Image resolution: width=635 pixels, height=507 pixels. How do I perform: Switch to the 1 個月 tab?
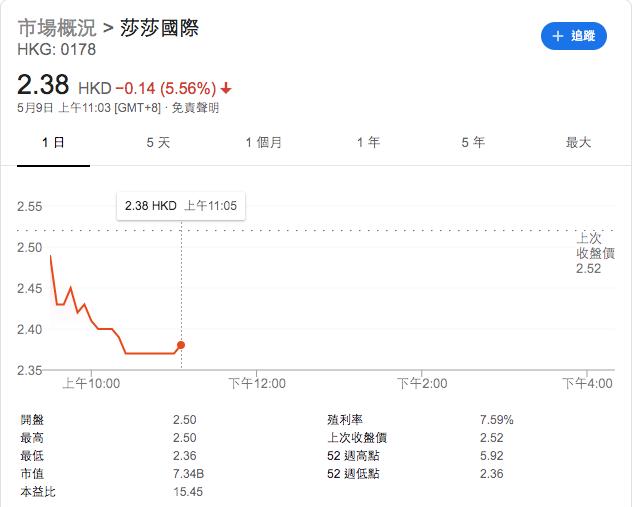point(264,143)
